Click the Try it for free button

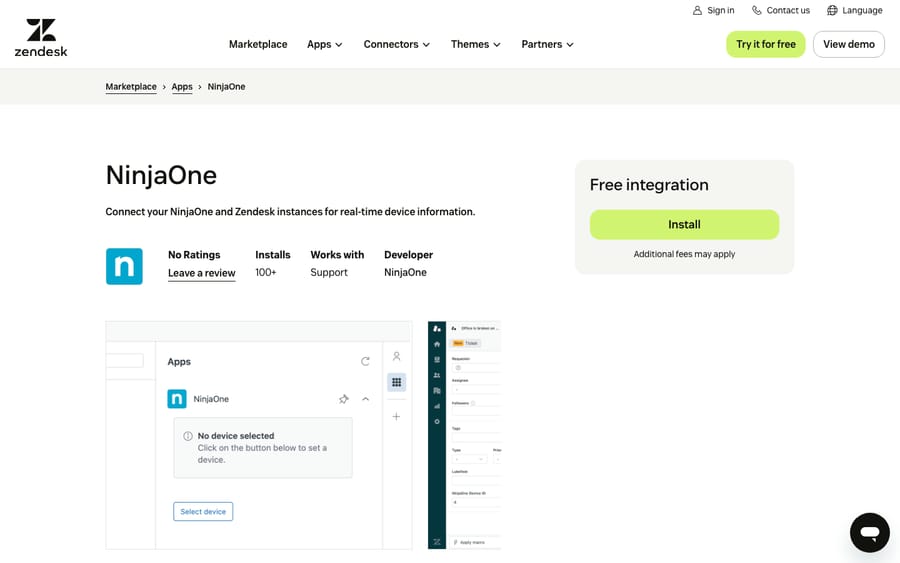tap(766, 44)
